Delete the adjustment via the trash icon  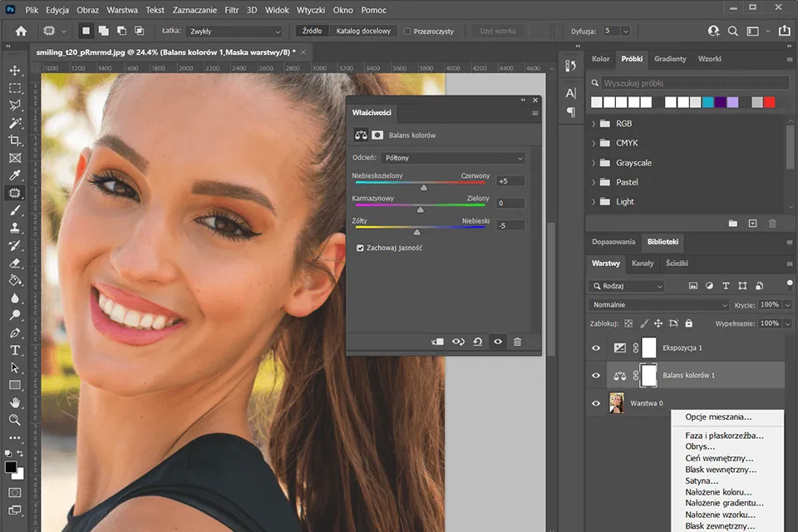(517, 341)
